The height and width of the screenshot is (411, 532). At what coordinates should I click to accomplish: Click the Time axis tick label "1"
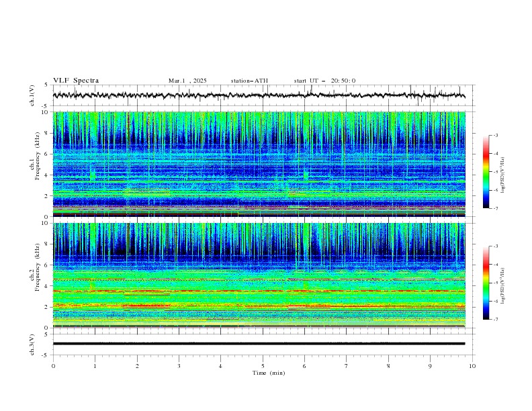95,366
